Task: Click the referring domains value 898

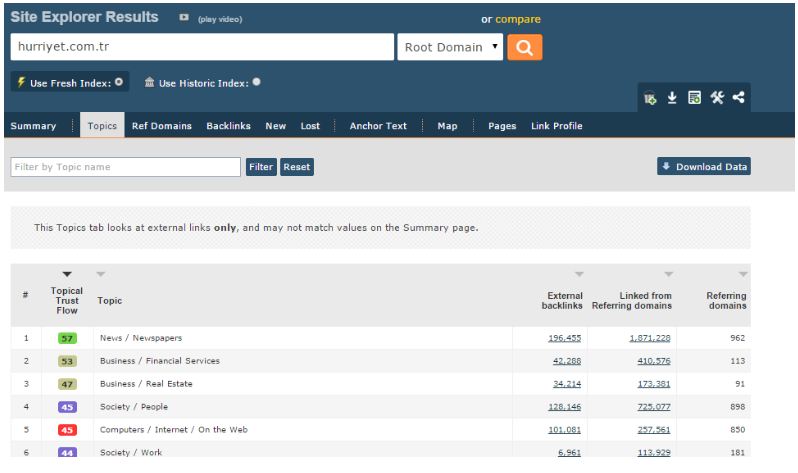Action: (737, 407)
